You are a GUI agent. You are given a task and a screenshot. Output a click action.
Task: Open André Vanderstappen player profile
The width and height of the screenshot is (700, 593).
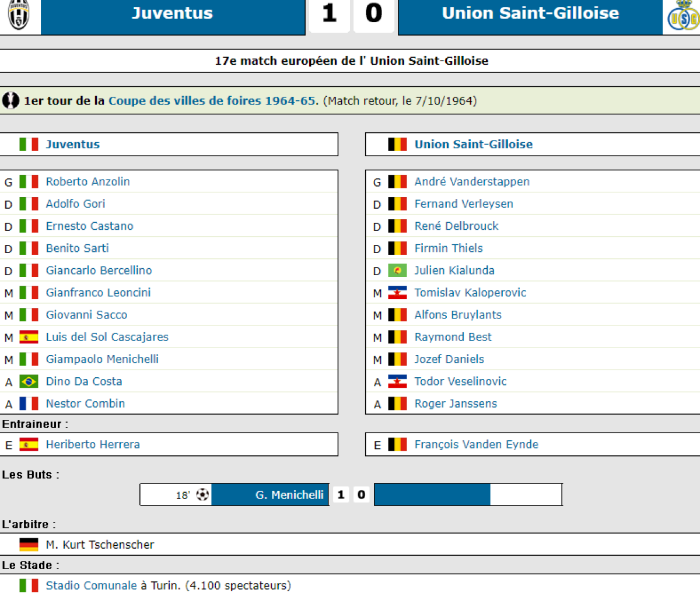pyautogui.click(x=471, y=182)
